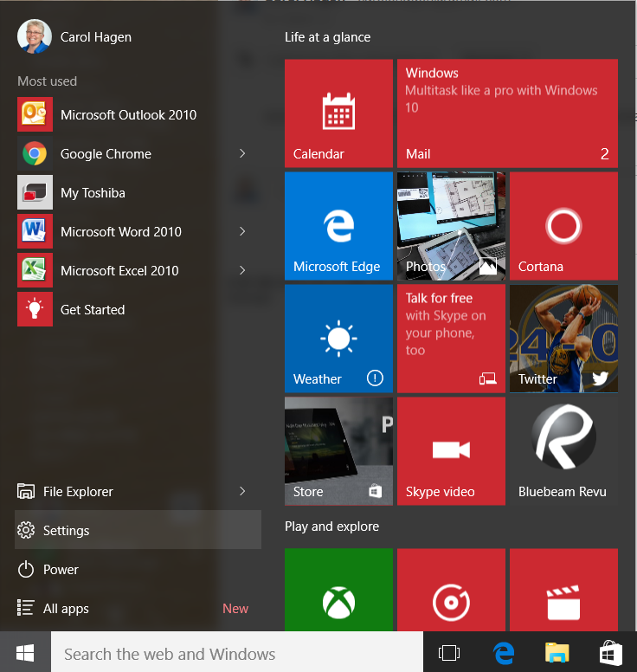Click the 'Play and explore' group heading

point(332,527)
